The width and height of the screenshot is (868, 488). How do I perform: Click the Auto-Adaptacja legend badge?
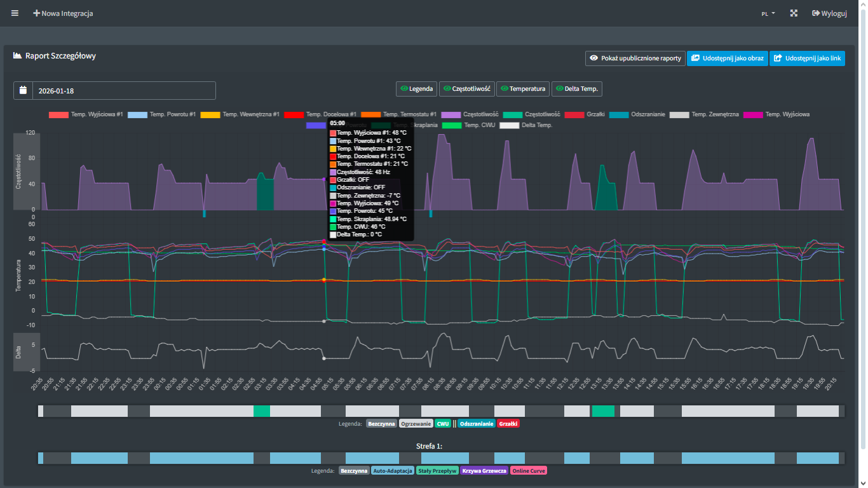click(x=392, y=471)
